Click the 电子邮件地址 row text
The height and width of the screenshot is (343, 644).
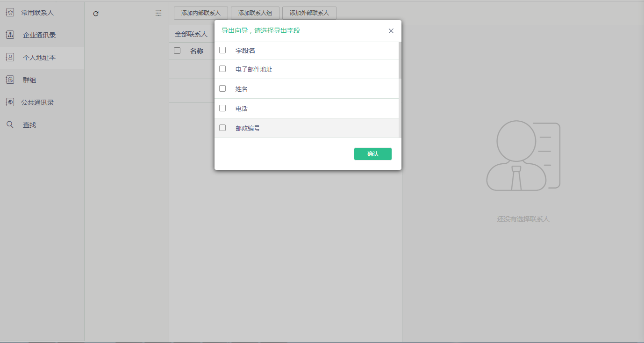254,69
